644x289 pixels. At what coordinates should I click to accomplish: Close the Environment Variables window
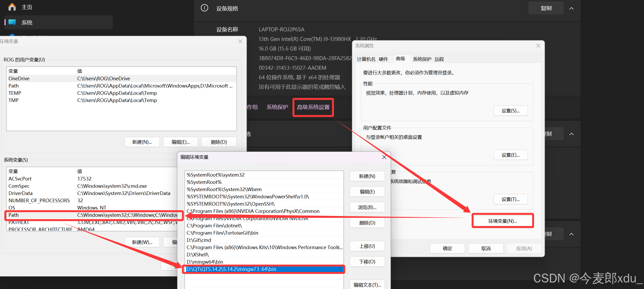click(240, 41)
